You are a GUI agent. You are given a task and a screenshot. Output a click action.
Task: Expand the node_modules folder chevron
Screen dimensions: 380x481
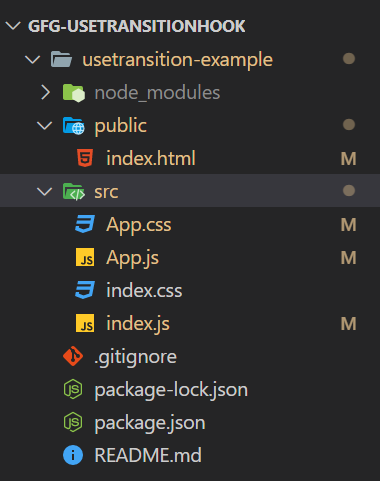pos(45,92)
